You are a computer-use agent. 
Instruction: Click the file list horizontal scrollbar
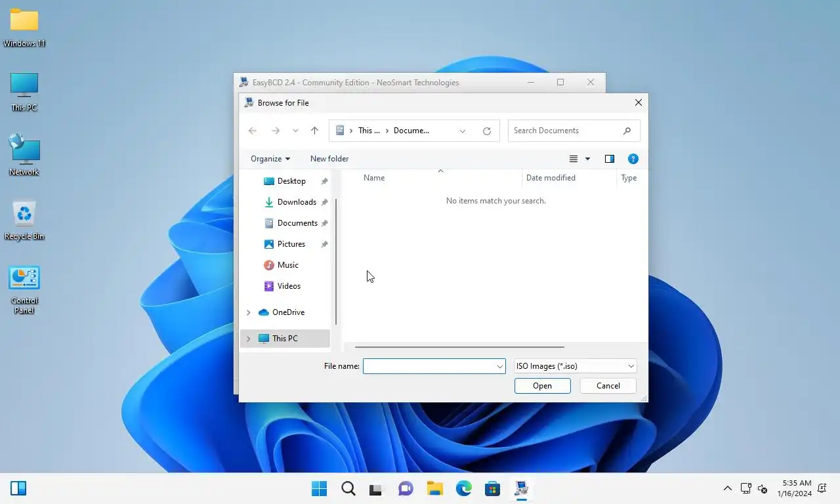tap(459, 346)
